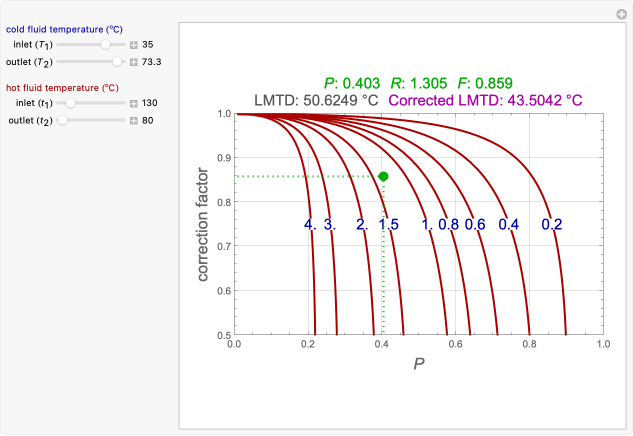Click the curve label 0.6 on the chart
The width and height of the screenshot is (633, 436).
474,225
